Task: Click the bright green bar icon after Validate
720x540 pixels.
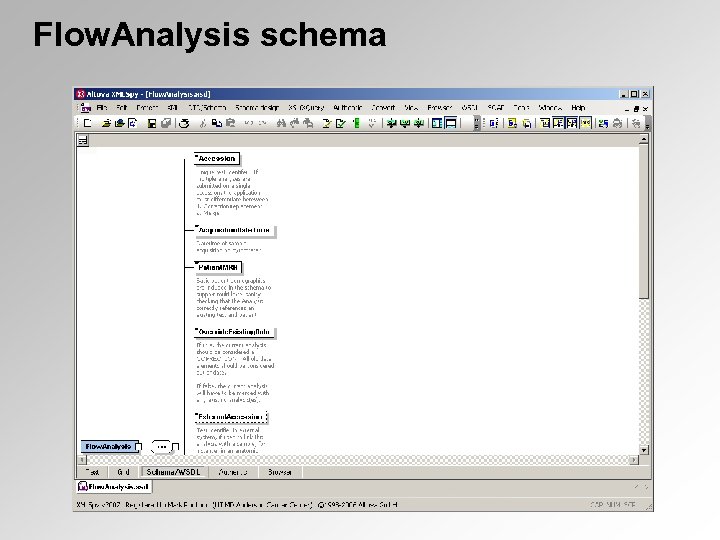Action: [356, 123]
